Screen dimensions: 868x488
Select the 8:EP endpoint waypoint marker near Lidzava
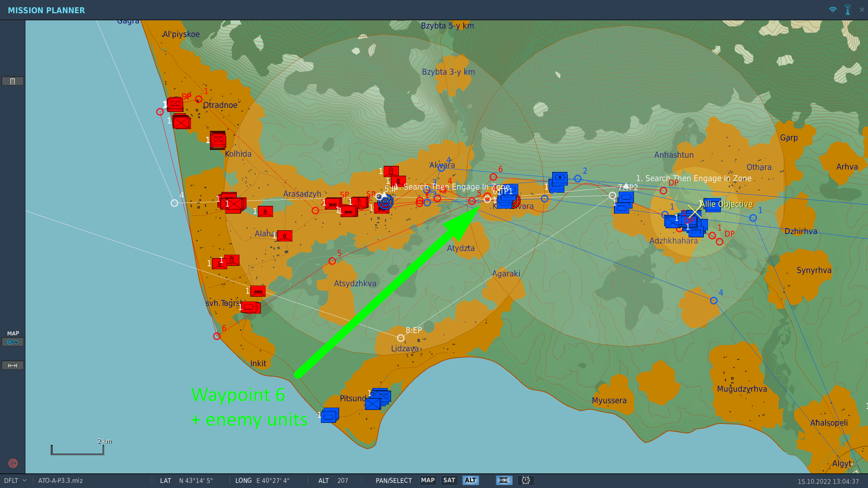click(x=401, y=338)
